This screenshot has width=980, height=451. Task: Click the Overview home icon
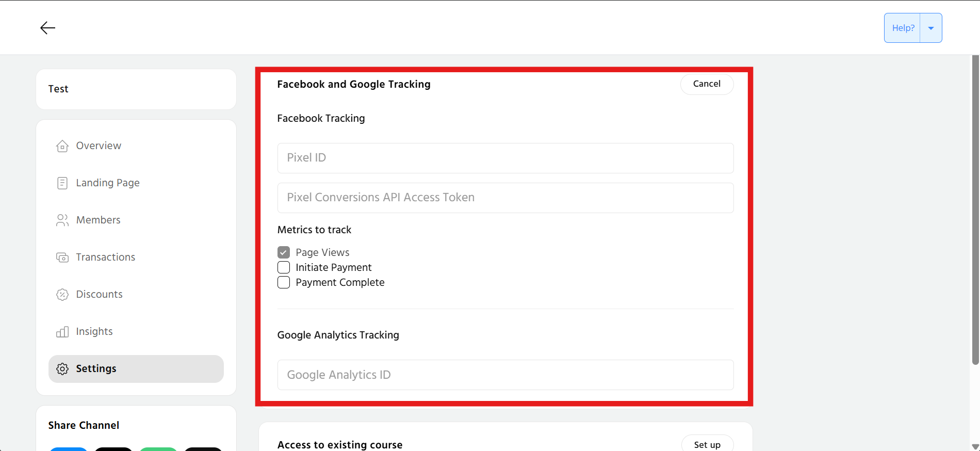62,146
